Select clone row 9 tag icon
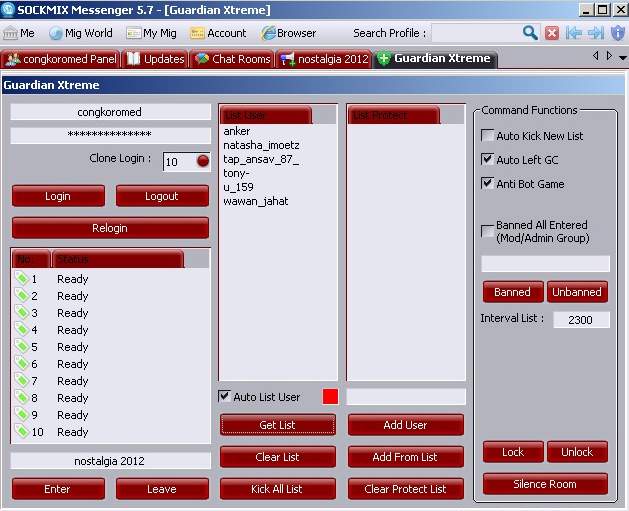This screenshot has height=511, width=629. click(22, 414)
